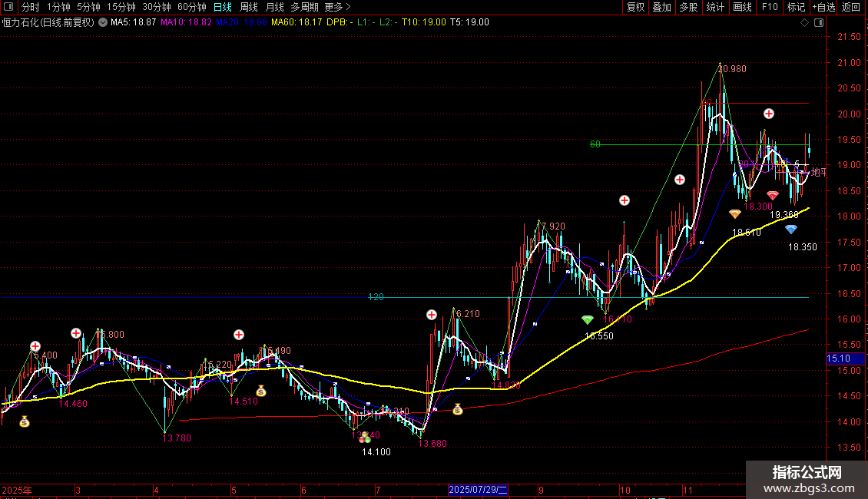This screenshot has width=868, height=499.
Task: Open the 统计 statistics tool
Action: pos(715,7)
